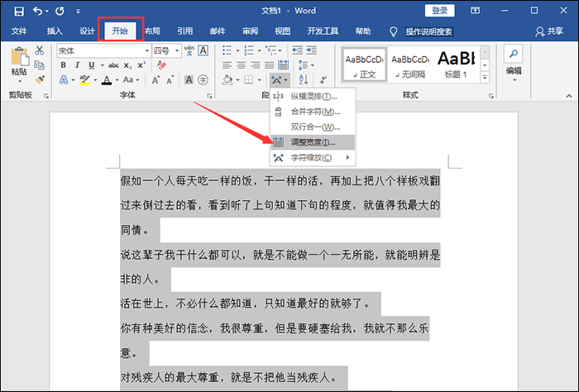This screenshot has width=579, height=392.
Task: Click the Cut scissors icon
Action: (x=39, y=51)
